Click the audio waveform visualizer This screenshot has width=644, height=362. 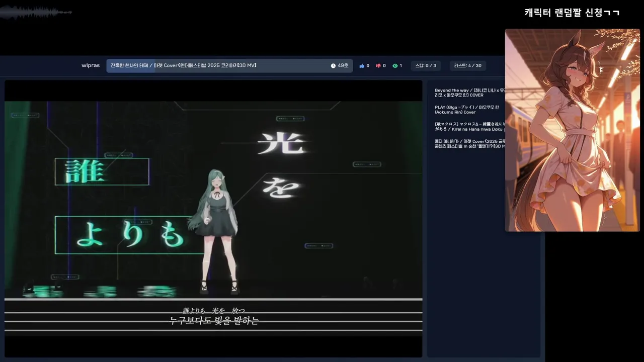[36, 12]
